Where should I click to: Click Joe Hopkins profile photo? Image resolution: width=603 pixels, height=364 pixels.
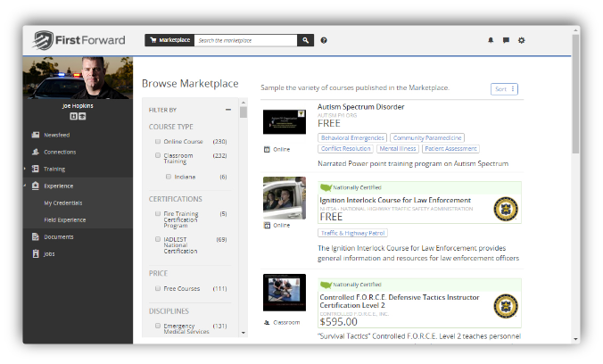pos(78,79)
